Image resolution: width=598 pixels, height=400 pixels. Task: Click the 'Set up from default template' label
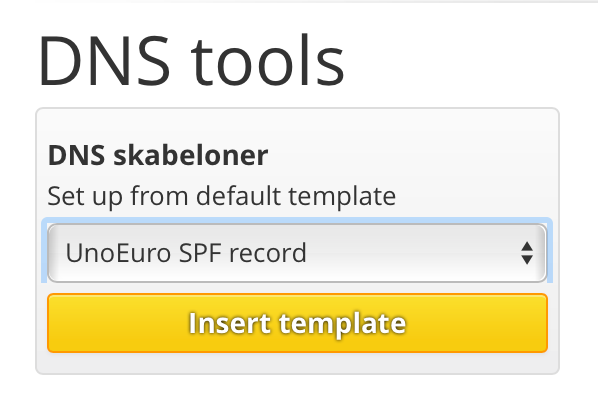pos(222,196)
